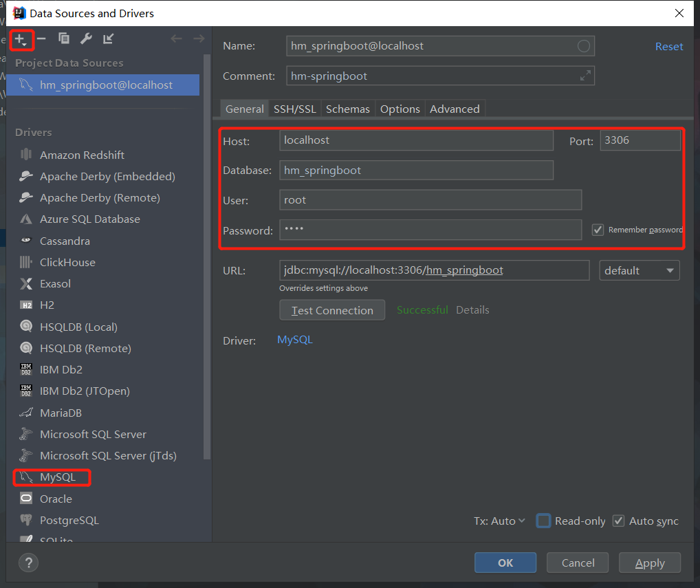Click the JDBC URL input field
700x588 pixels.
434,270
